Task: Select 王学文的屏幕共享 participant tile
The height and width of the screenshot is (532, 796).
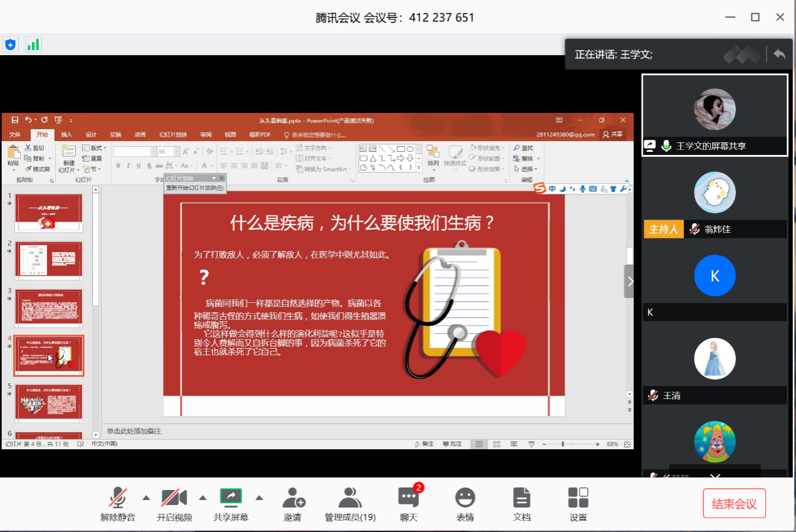Action: [x=714, y=115]
